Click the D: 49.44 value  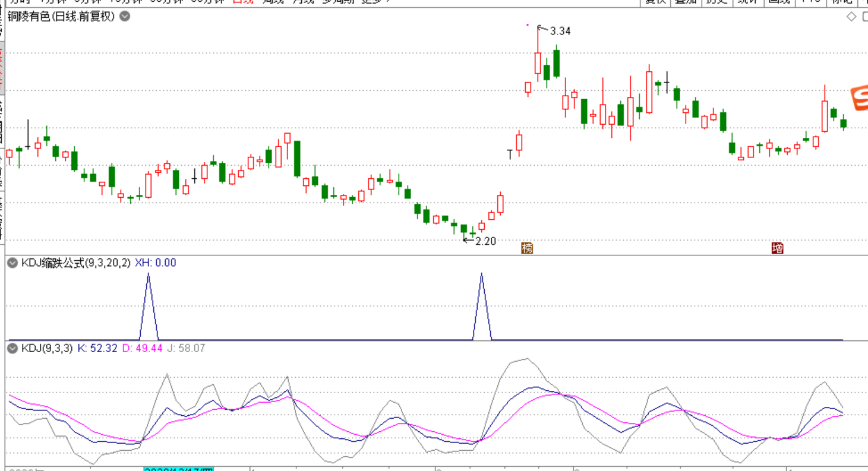143,348
